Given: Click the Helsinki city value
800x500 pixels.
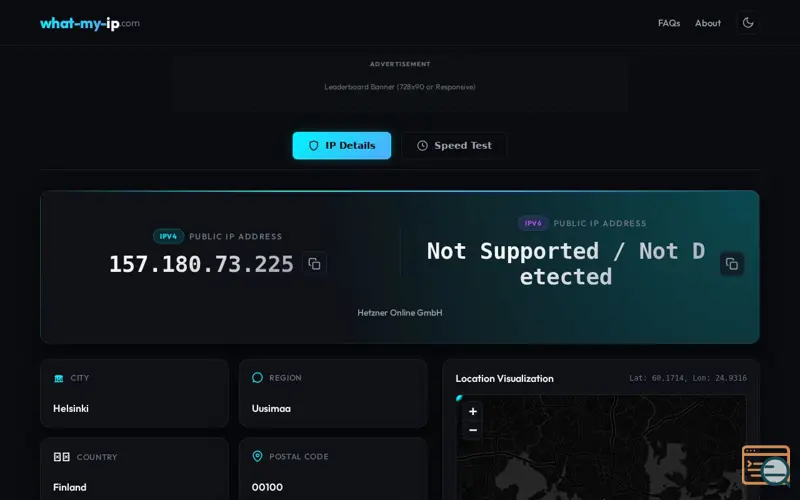Looking at the screenshot, I should 71,409.
